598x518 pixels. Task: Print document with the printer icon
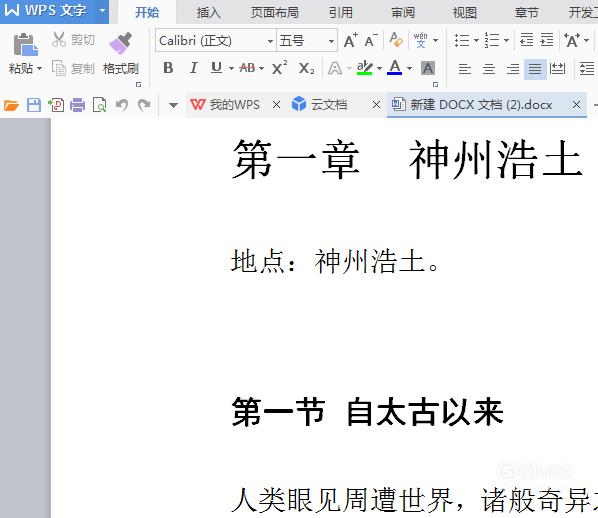coord(77,105)
